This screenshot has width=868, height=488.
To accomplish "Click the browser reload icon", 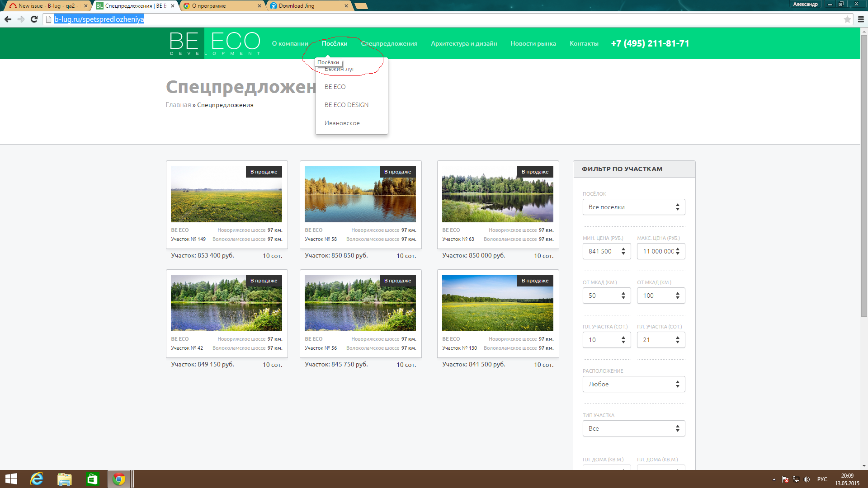I will tap(34, 19).
